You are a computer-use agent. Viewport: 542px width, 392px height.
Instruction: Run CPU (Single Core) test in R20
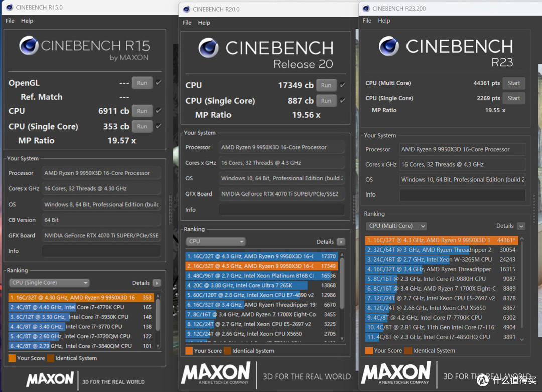pos(326,100)
